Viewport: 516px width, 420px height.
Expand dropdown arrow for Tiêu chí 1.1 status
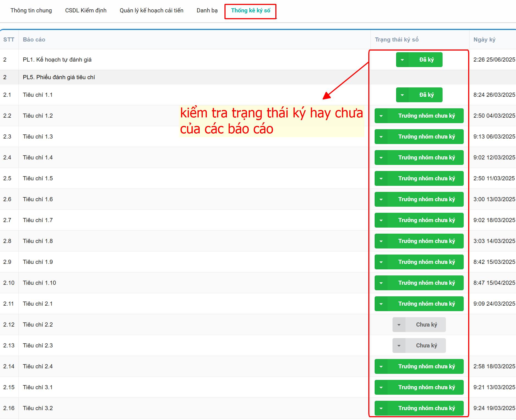click(402, 95)
